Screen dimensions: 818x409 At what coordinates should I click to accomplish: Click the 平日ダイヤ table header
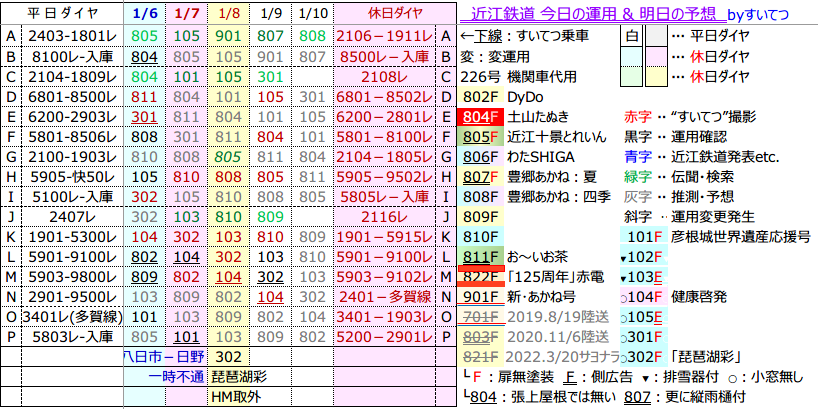click(63, 14)
